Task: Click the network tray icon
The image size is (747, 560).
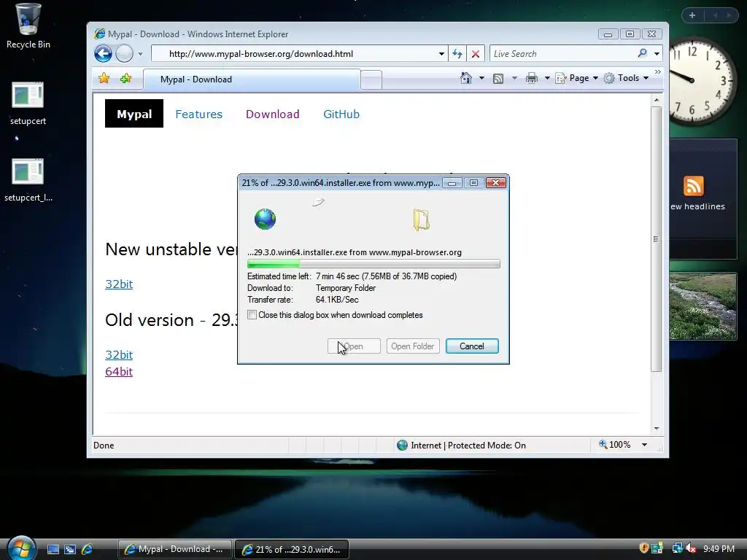Action: point(677,548)
